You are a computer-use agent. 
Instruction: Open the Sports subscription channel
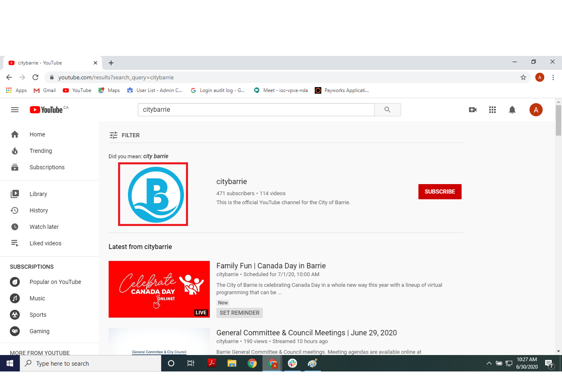[49, 315]
